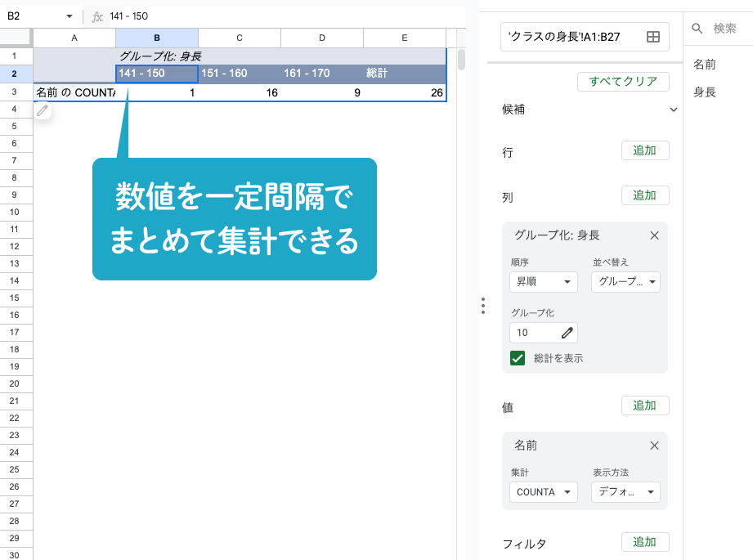Click cell with 151 - 160
Screen dimensions: 753x560
click(240, 74)
